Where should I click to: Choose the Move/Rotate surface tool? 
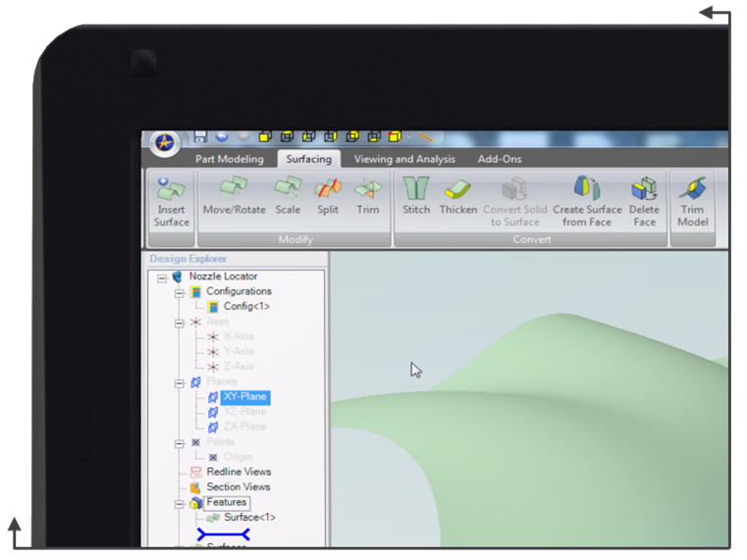(x=234, y=196)
